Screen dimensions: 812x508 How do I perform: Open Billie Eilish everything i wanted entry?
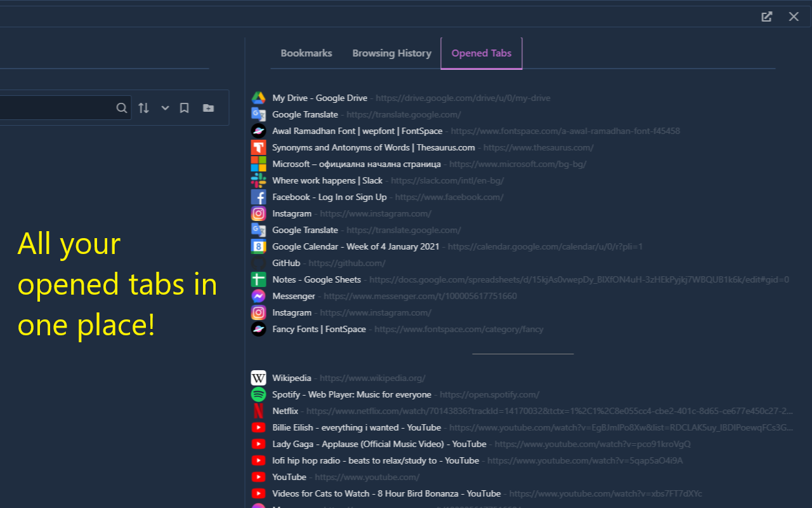pyautogui.click(x=357, y=427)
